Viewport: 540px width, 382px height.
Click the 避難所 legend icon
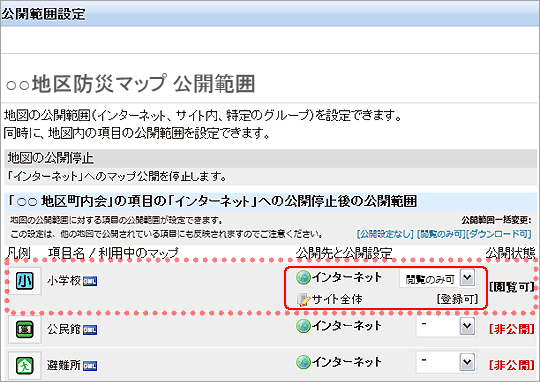pyautogui.click(x=25, y=365)
